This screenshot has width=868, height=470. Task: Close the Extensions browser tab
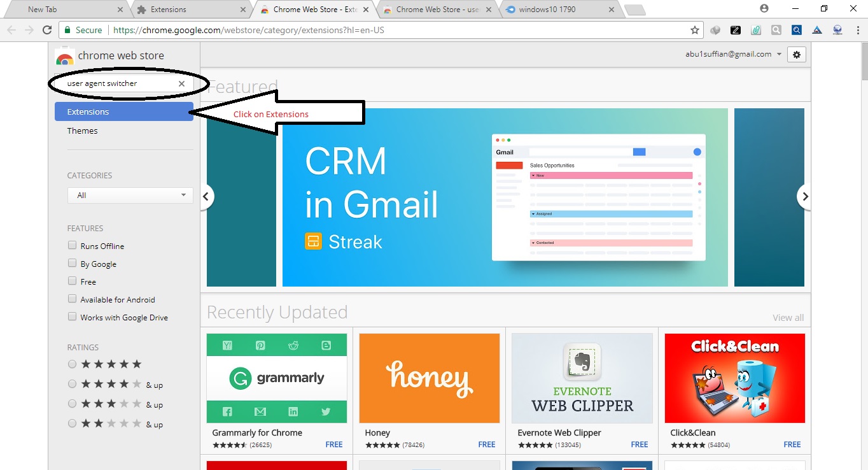pos(243,10)
